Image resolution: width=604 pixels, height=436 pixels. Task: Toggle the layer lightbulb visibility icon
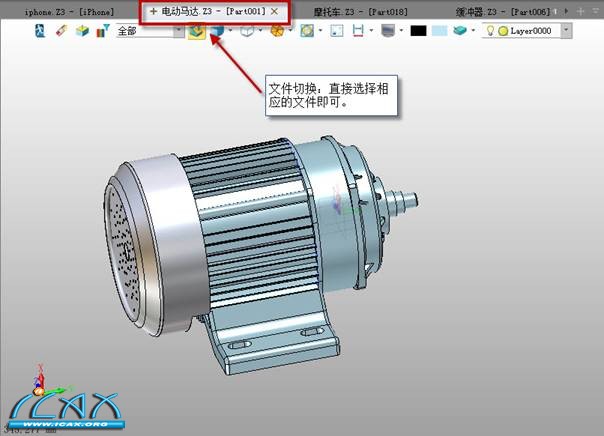point(490,31)
